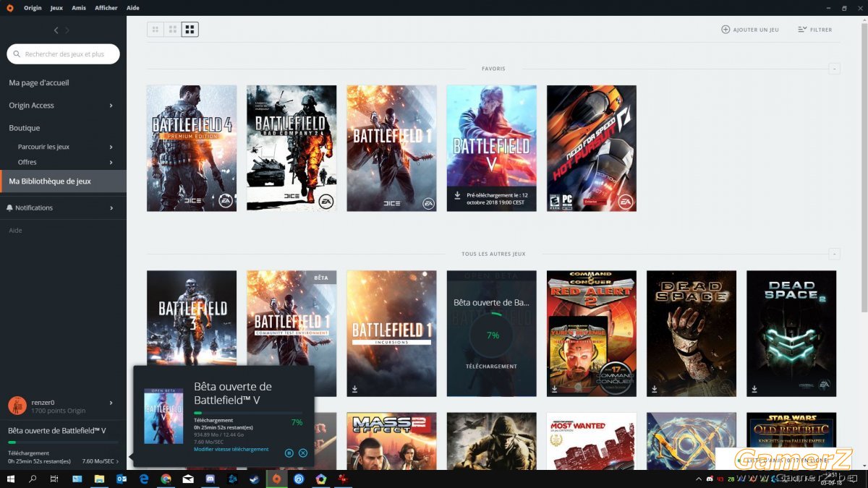Expand the renzer0 account menu chevron

111,403
